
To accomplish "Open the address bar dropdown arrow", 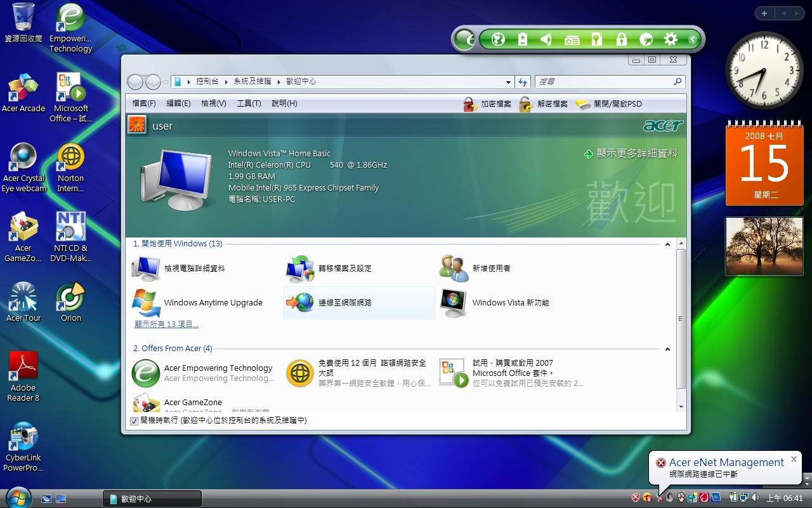I will [x=508, y=82].
